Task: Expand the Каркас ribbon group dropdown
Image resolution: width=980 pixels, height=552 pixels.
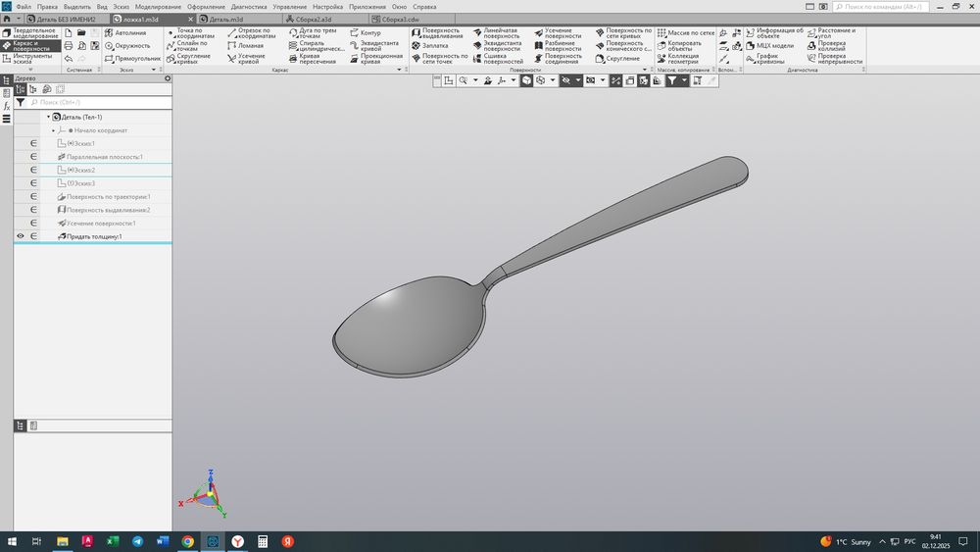Action: point(399,70)
